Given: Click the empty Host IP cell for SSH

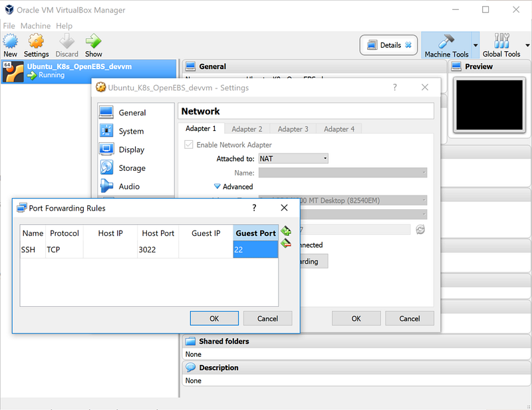Looking at the screenshot, I should [110, 250].
